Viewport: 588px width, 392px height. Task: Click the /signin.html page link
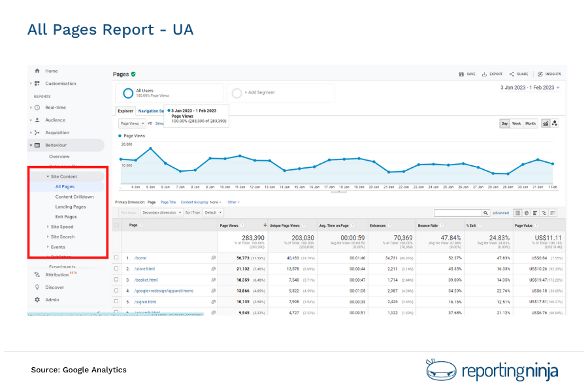pos(145,302)
